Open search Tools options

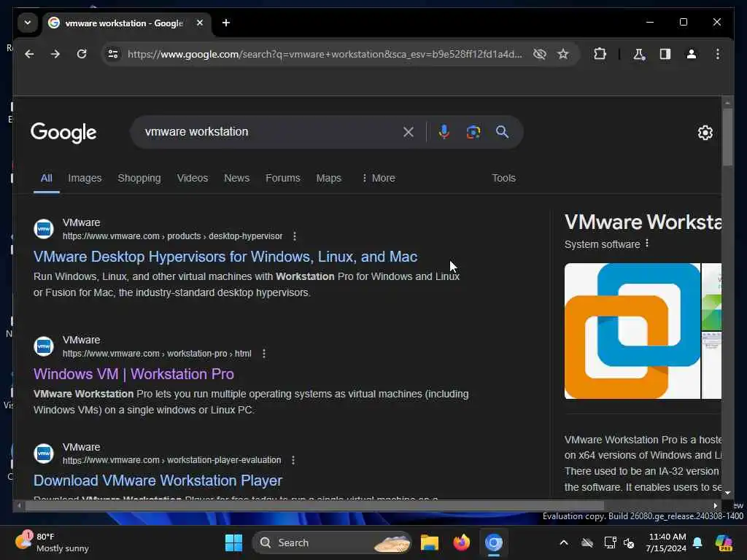click(503, 178)
